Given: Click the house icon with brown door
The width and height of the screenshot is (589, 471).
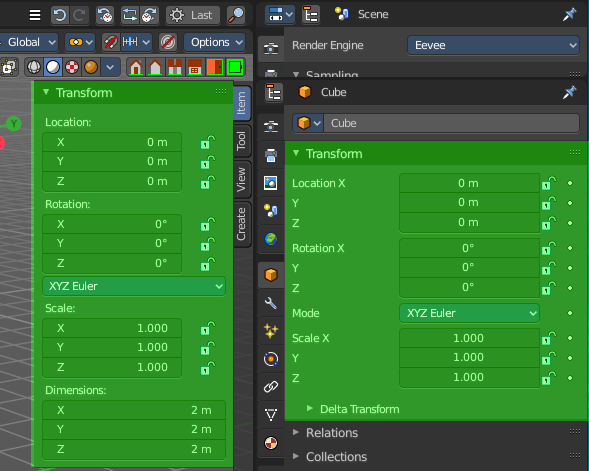Looking at the screenshot, I should tap(136, 68).
